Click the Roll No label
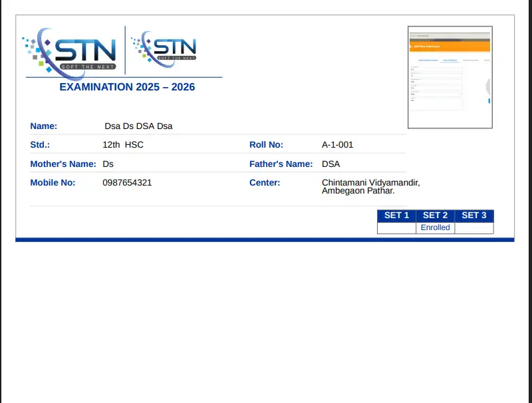532x403 pixels. click(266, 145)
